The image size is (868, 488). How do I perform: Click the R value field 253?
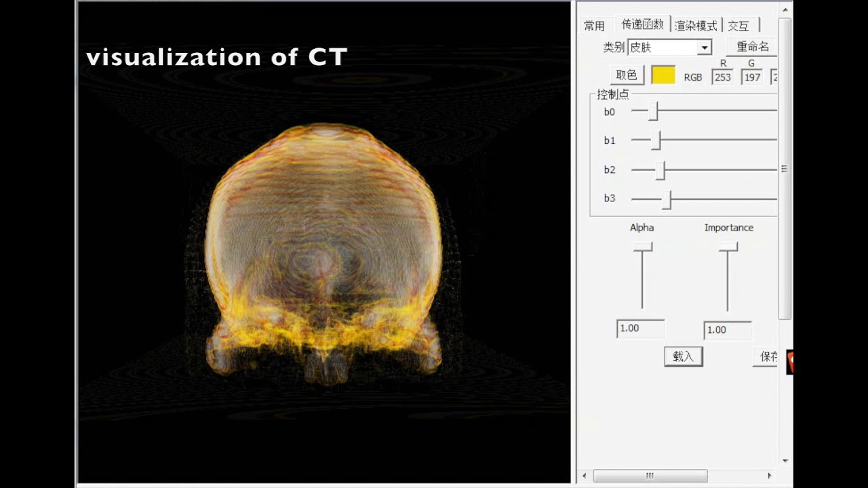tap(723, 77)
